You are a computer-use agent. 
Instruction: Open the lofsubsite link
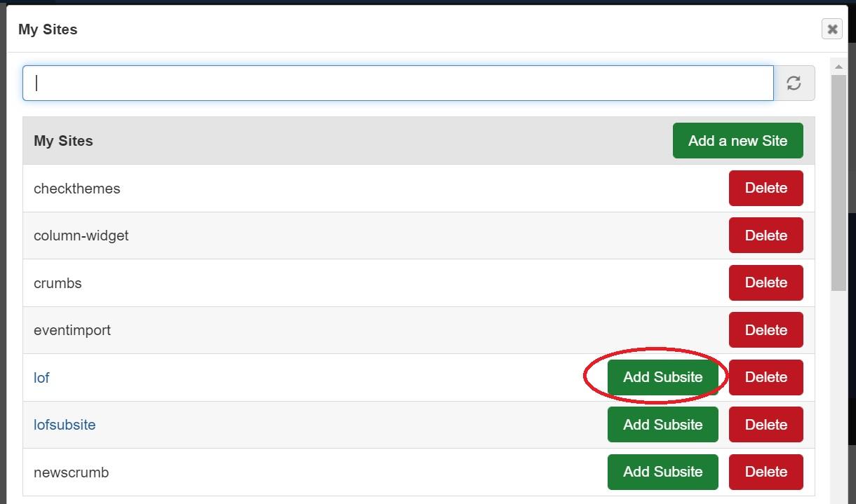65,425
